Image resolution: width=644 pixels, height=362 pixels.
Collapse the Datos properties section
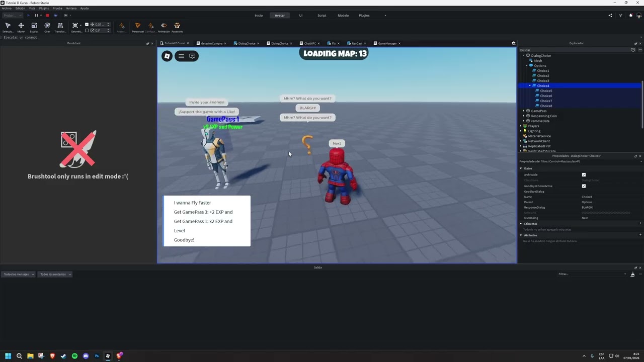click(x=521, y=168)
